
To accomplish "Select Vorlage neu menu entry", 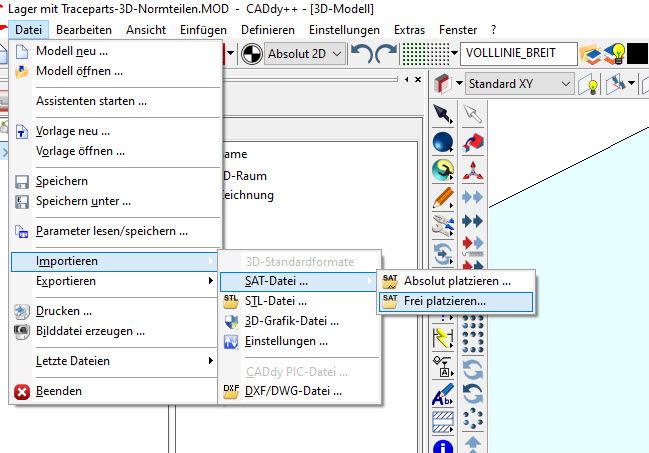I will 114,131.
